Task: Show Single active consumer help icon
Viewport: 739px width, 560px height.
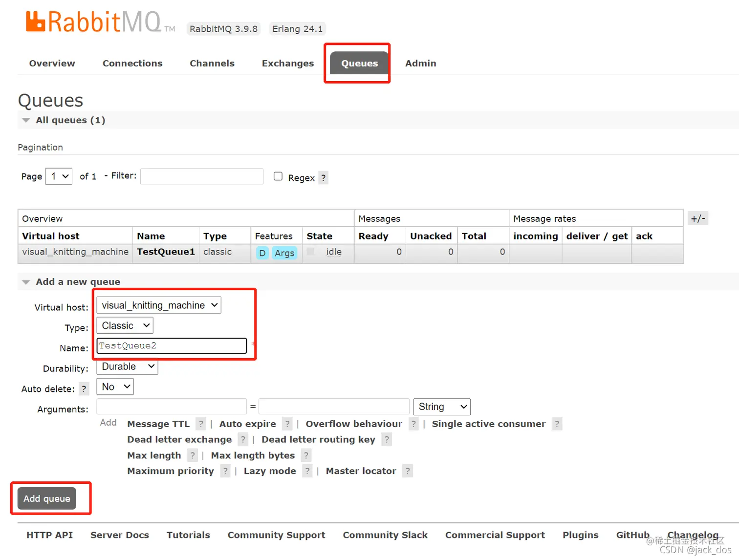Action: click(557, 424)
